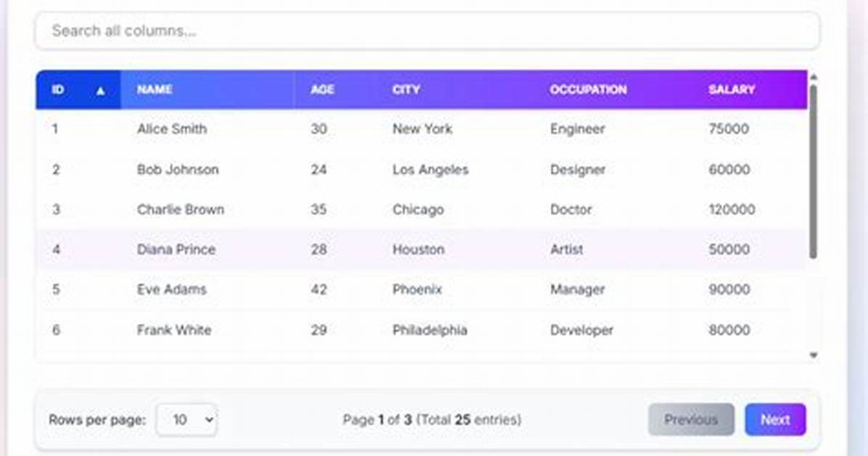Open the Rows per page dropdown

click(187, 420)
